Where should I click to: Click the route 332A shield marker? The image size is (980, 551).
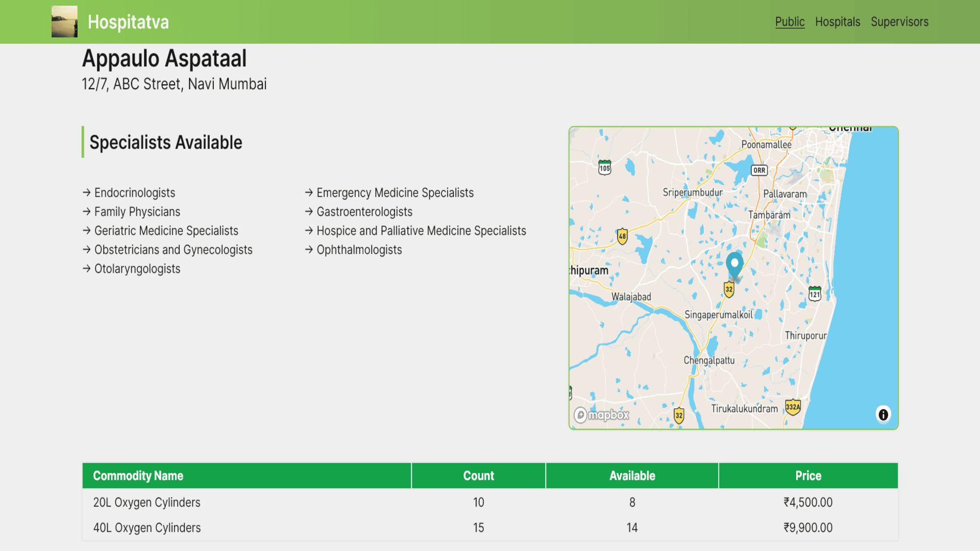click(x=793, y=407)
